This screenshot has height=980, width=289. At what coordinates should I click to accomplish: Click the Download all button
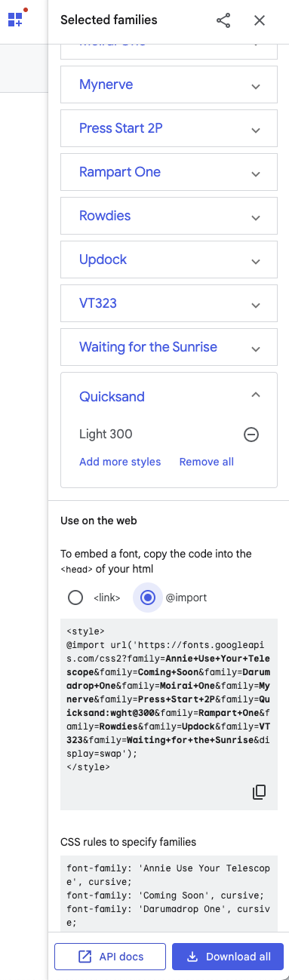[228, 957]
